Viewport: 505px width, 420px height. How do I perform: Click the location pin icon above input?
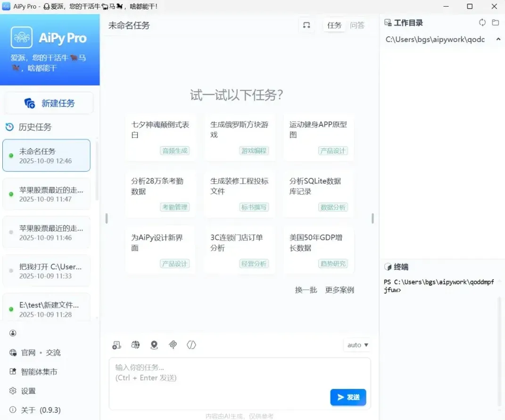[154, 345]
